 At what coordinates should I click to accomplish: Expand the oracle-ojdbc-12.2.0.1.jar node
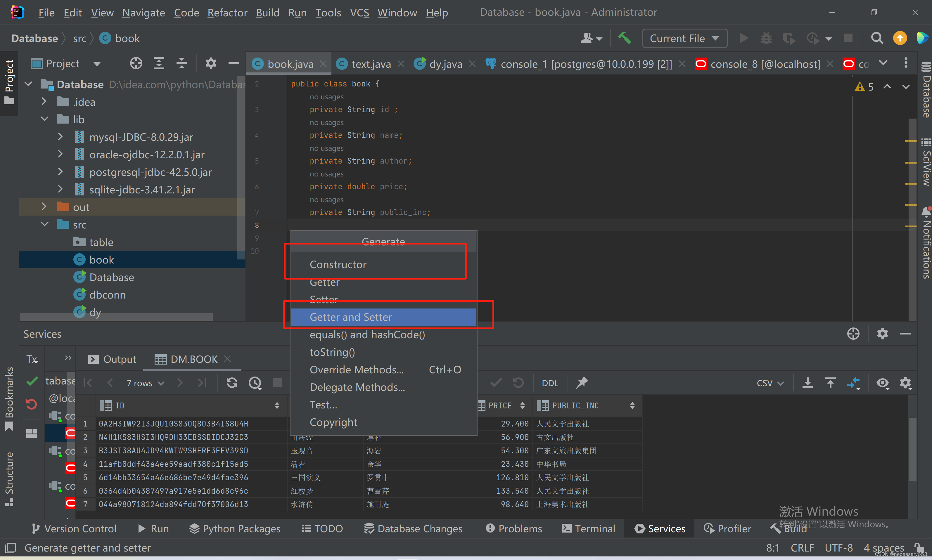point(60,154)
